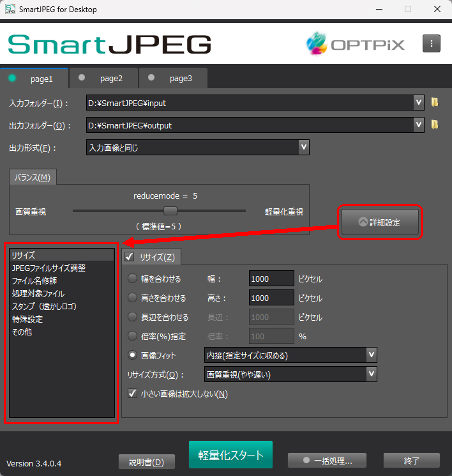The image size is (452, 476).
Task: Select the バランス(M) tab
Action: coord(33,177)
